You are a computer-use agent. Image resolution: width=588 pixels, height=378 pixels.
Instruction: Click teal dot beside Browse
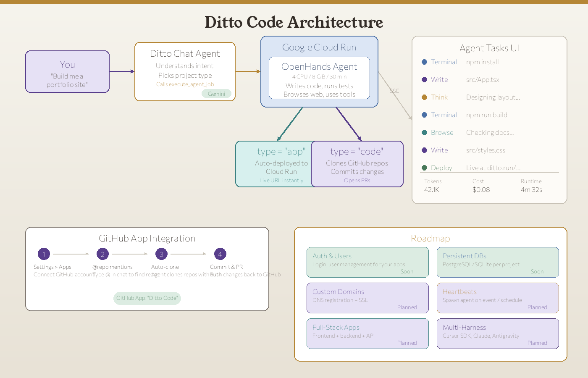424,133
